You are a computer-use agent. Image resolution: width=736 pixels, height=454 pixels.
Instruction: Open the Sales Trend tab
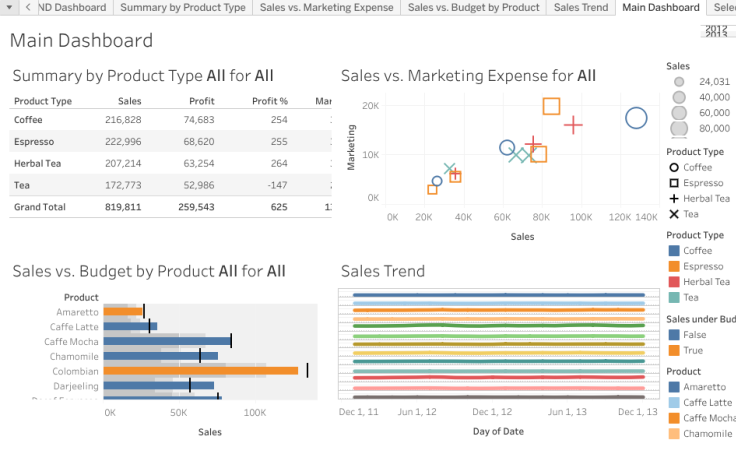tap(580, 7)
